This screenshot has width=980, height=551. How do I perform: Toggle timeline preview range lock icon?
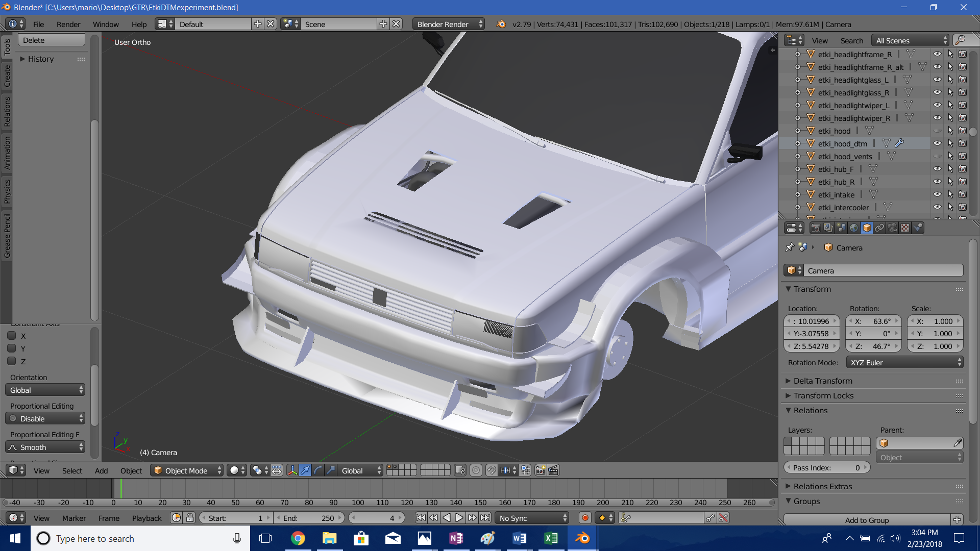pos(190,518)
